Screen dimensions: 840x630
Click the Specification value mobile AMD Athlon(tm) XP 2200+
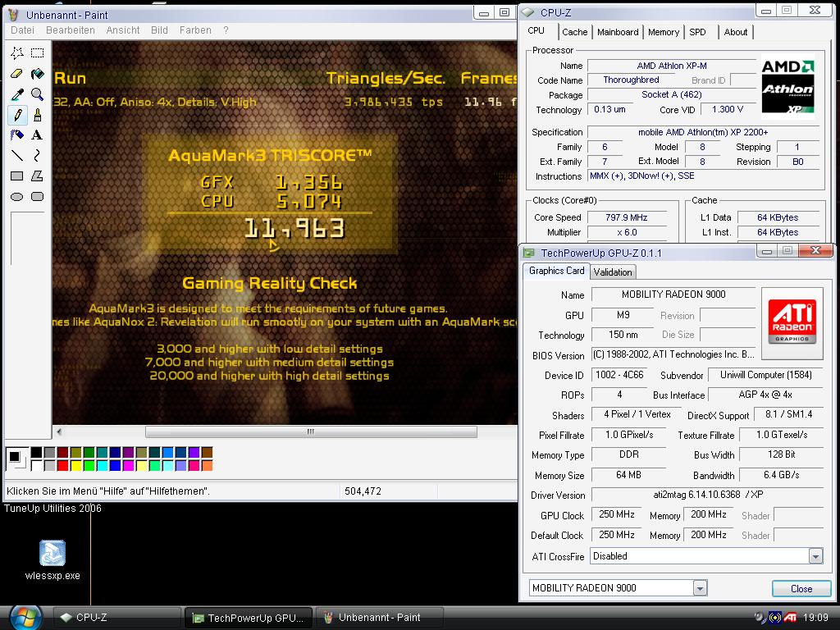coord(703,132)
